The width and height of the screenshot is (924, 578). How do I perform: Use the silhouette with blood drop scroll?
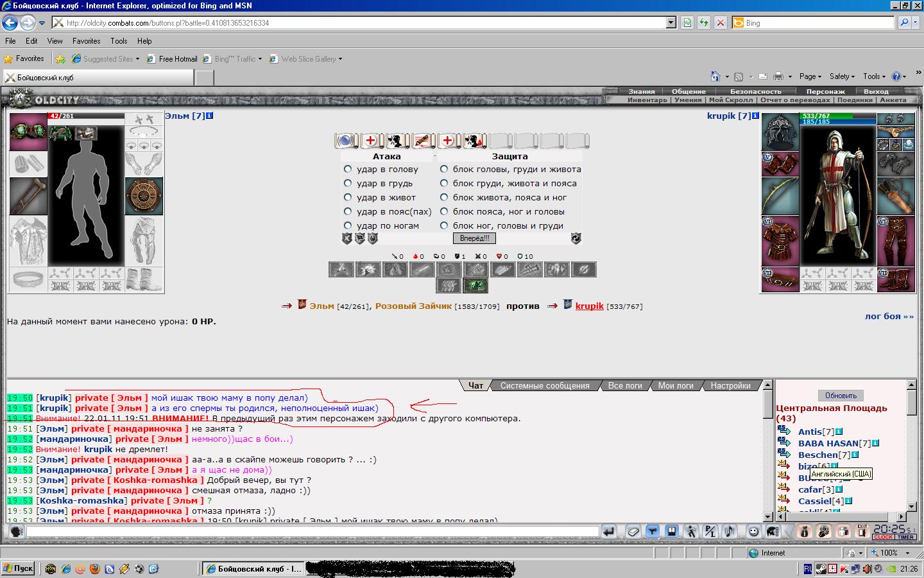coord(474,141)
